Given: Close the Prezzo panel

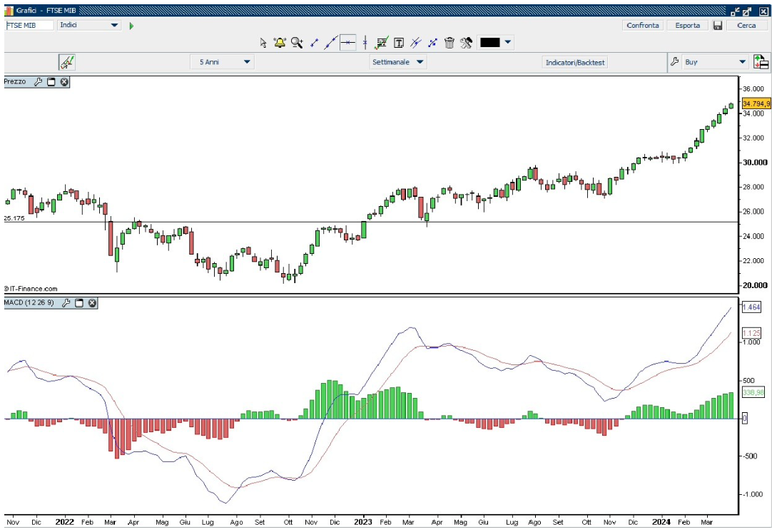Looking at the screenshot, I should point(64,82).
